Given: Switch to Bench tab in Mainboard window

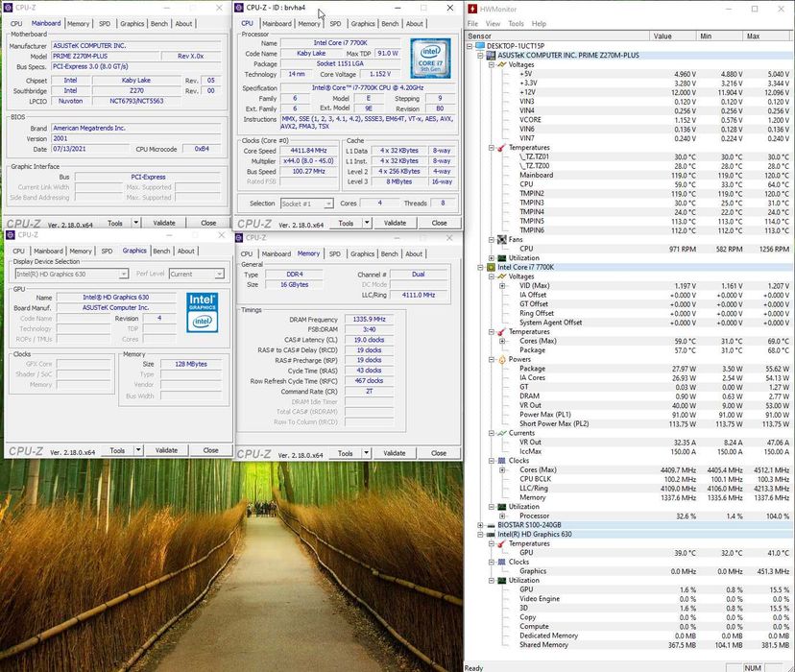Looking at the screenshot, I should point(159,23).
